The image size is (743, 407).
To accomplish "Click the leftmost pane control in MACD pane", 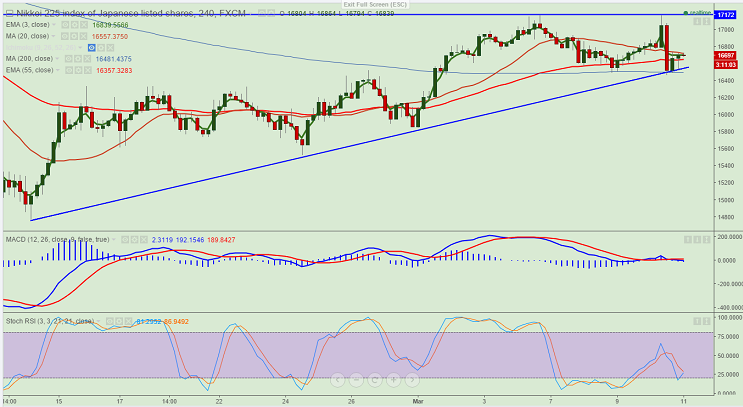I will pos(688,240).
